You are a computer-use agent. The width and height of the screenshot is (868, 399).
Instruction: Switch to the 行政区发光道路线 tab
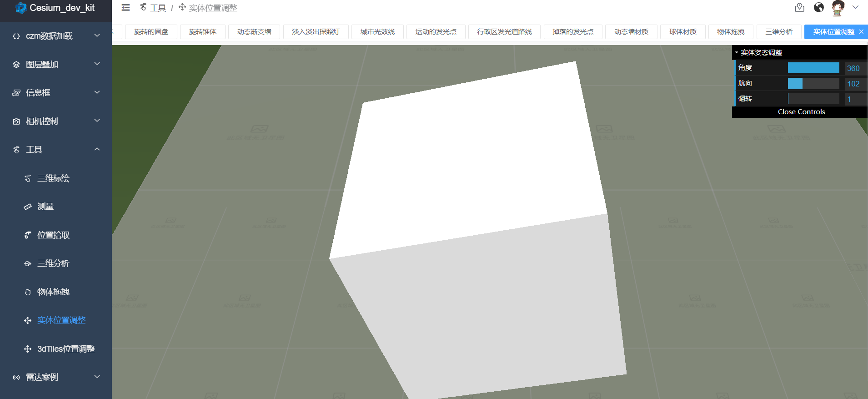[x=504, y=31]
